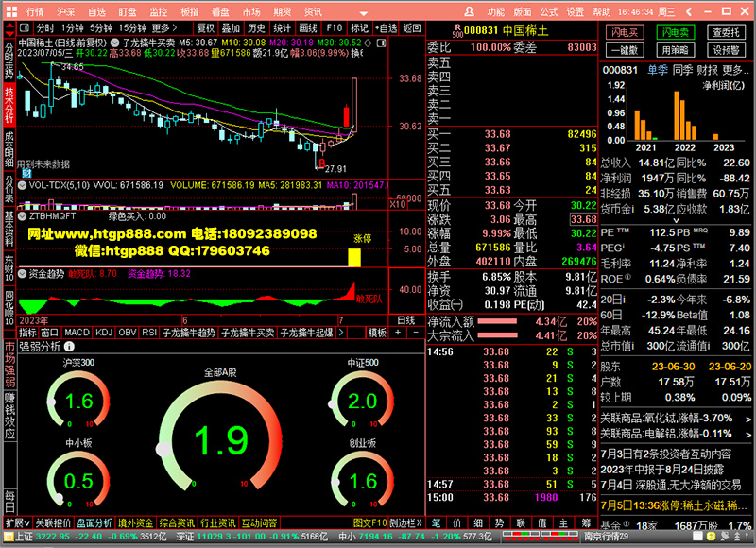Toggle the 标记 mark option
The width and height of the screenshot is (756, 548).
pyautogui.click(x=359, y=28)
